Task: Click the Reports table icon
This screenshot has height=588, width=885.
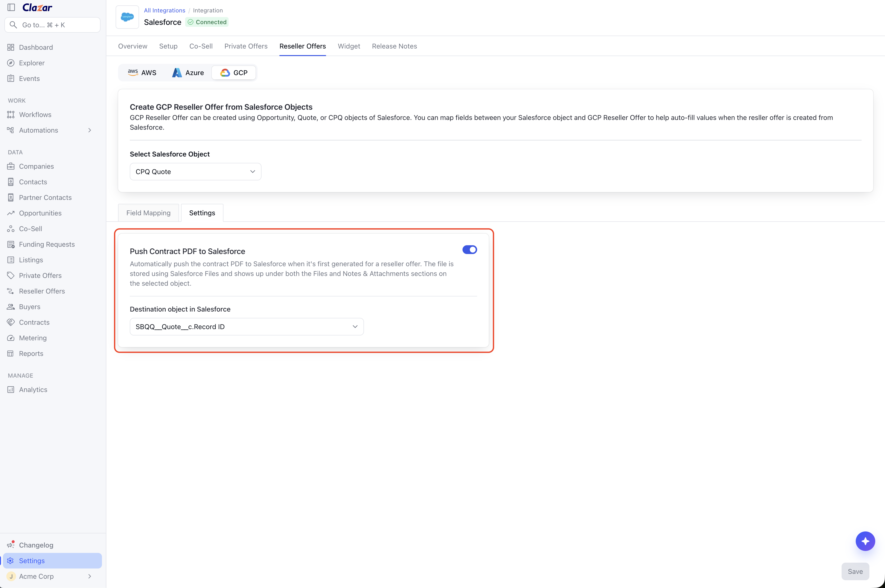Action: tap(11, 354)
